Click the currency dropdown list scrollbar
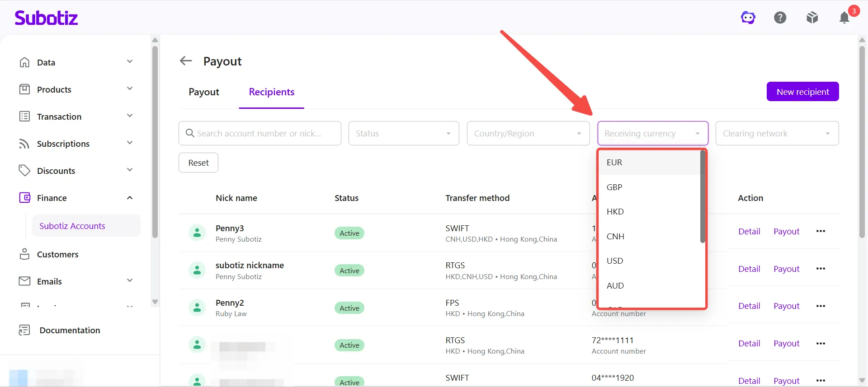The height and width of the screenshot is (387, 868). 703,196
